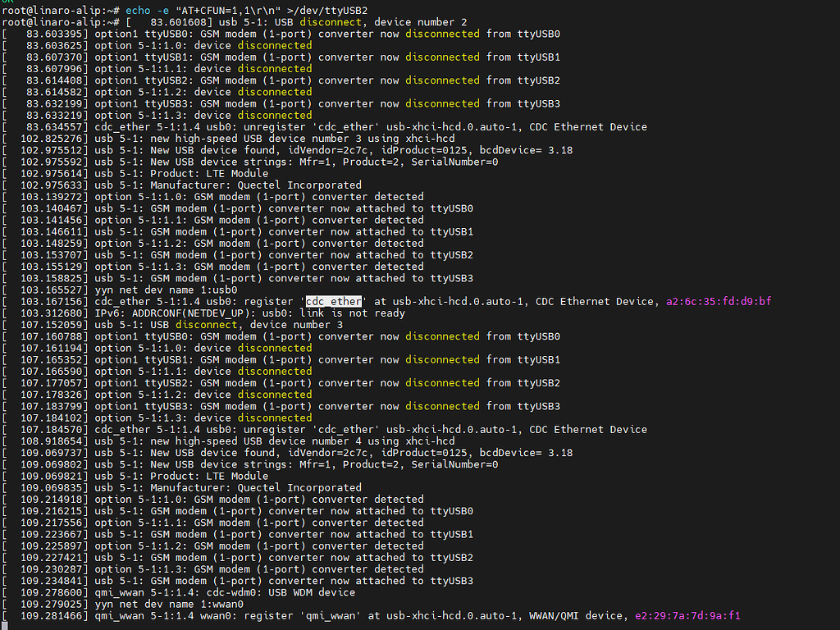The height and width of the screenshot is (630, 840).
Task: Click the highlighted cdc_ether text selection
Action: point(333,301)
